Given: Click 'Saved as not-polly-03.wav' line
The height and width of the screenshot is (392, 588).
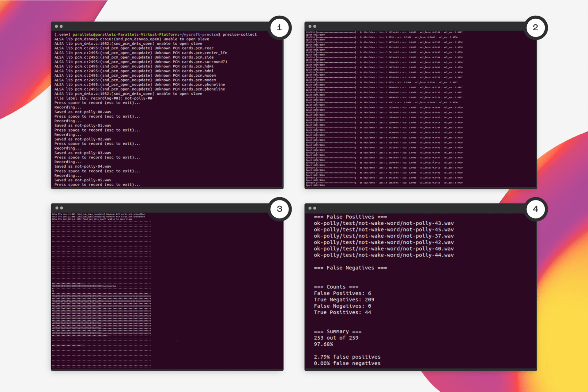Looking at the screenshot, I should [x=83, y=153].
